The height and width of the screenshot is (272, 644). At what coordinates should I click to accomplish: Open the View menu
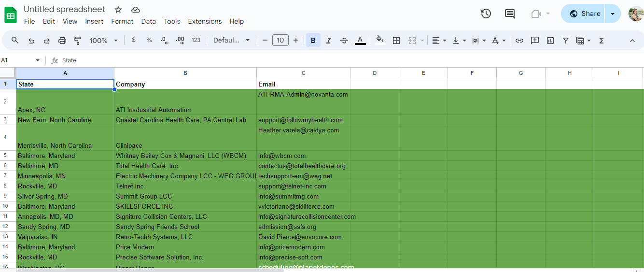tap(70, 21)
